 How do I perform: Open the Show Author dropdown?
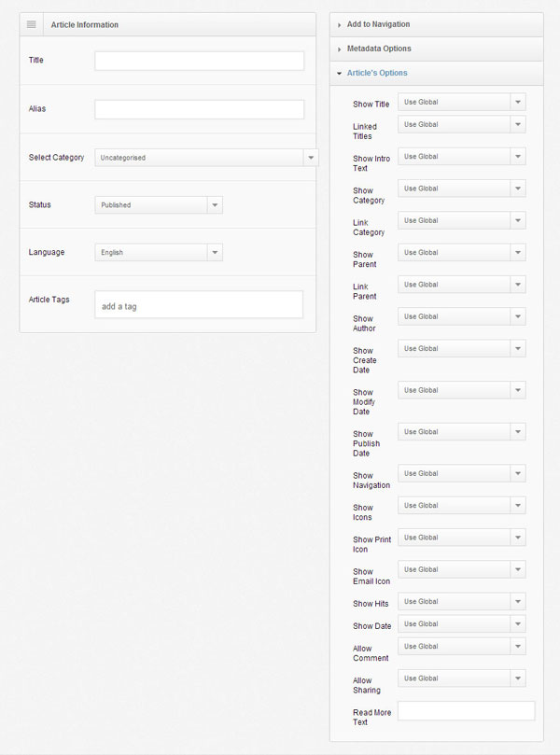point(462,316)
